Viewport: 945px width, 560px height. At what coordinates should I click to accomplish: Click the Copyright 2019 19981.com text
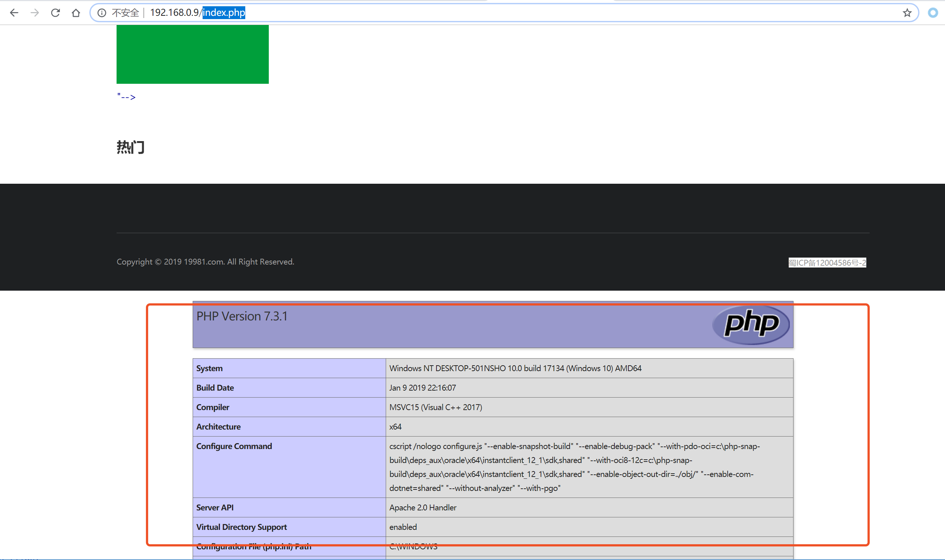205,262
